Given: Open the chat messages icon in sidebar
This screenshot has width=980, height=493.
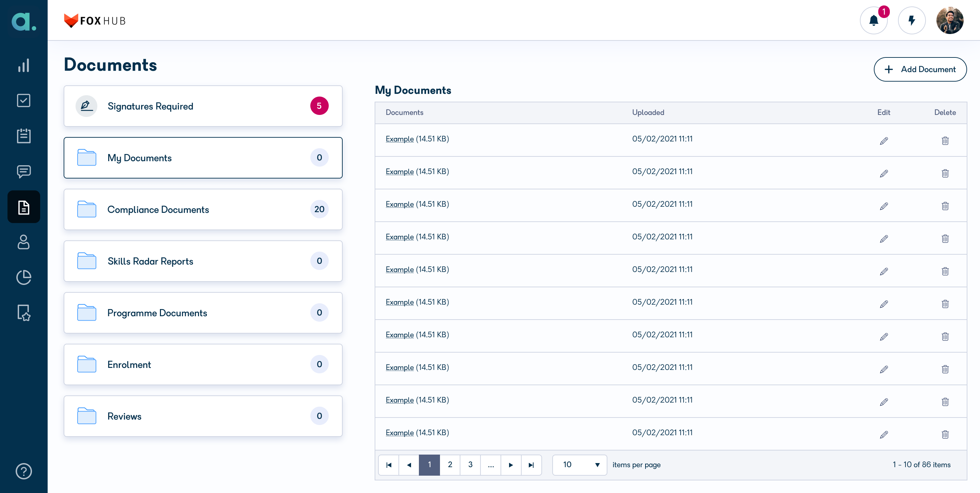Looking at the screenshot, I should tap(23, 171).
